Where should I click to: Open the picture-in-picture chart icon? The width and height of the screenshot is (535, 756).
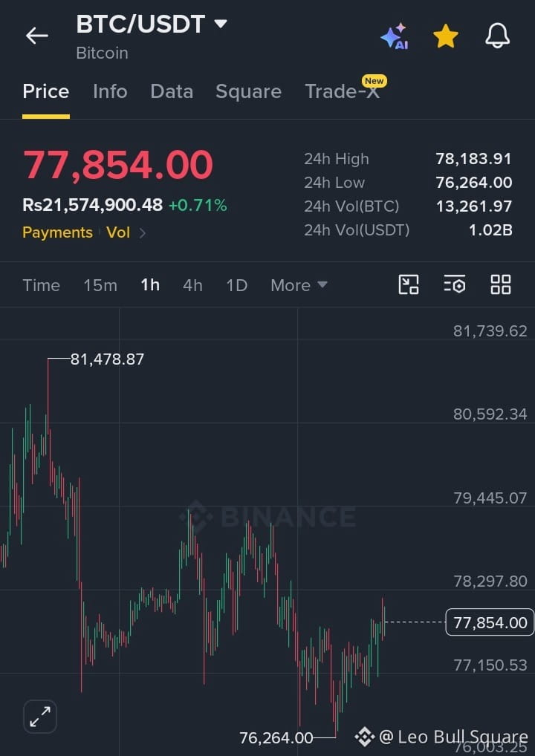coord(409,284)
